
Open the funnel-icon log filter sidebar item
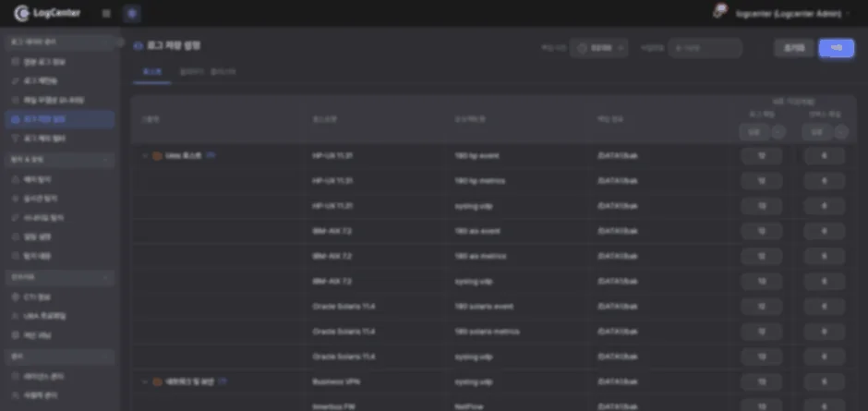point(60,139)
